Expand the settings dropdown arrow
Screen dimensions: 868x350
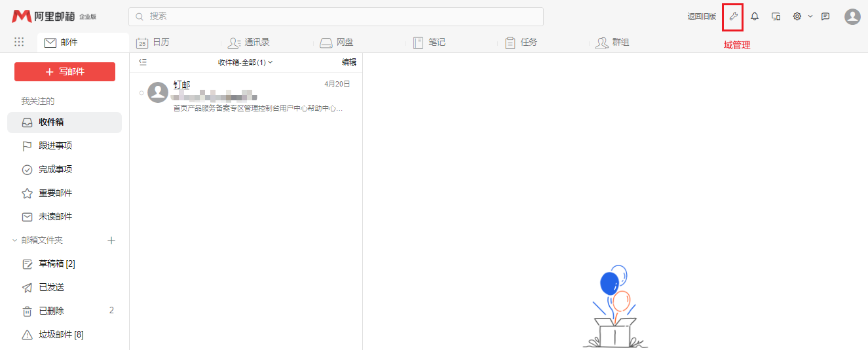pyautogui.click(x=810, y=16)
